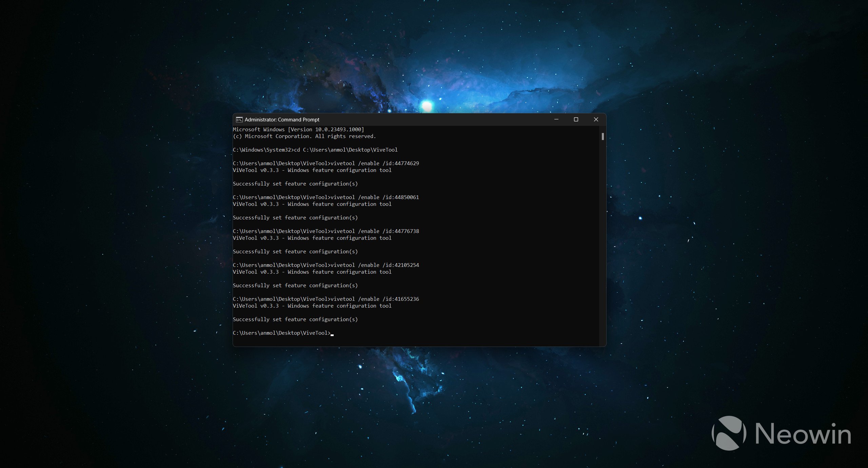868x468 pixels.
Task: Click the Neowin logo watermark icon
Action: tap(729, 433)
